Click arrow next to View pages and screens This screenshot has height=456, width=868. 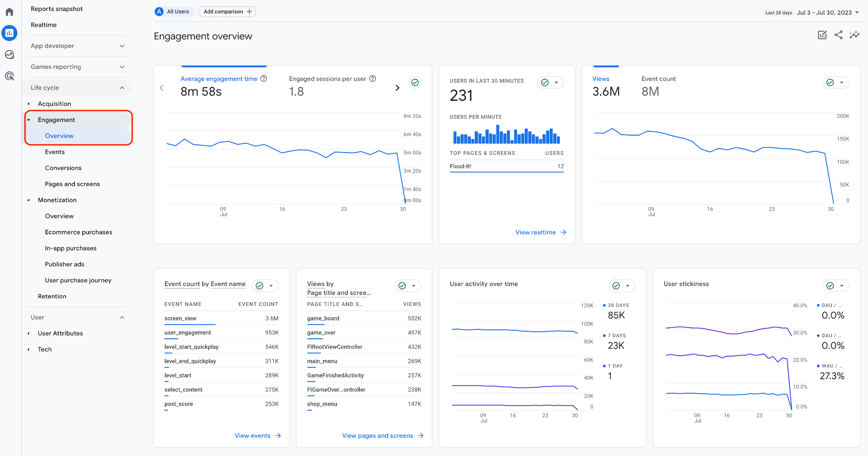pyautogui.click(x=421, y=436)
